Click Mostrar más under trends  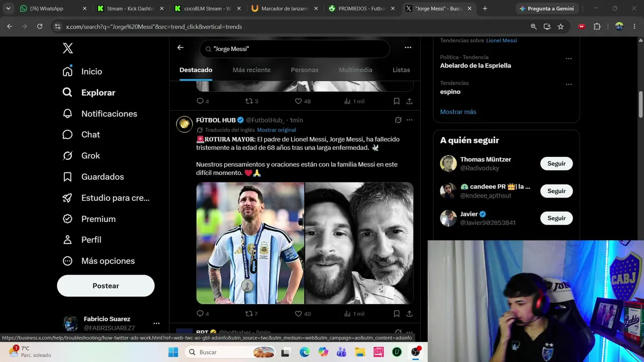[x=458, y=112]
